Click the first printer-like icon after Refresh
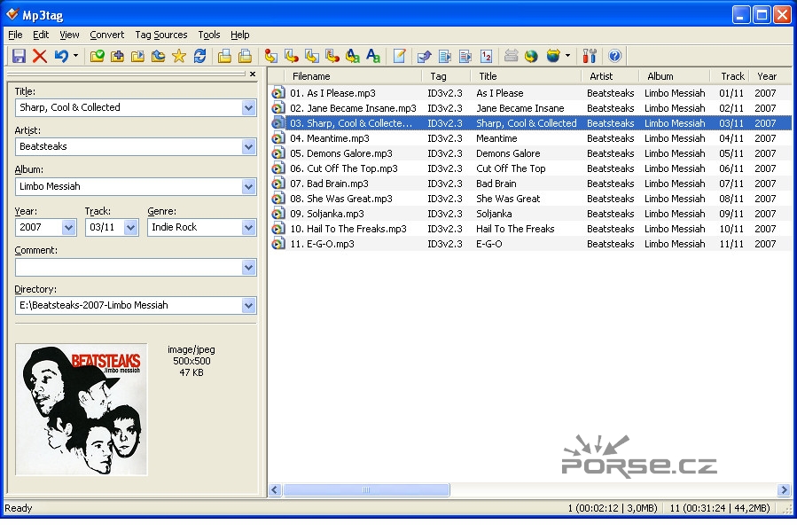The image size is (797, 532). [224, 56]
